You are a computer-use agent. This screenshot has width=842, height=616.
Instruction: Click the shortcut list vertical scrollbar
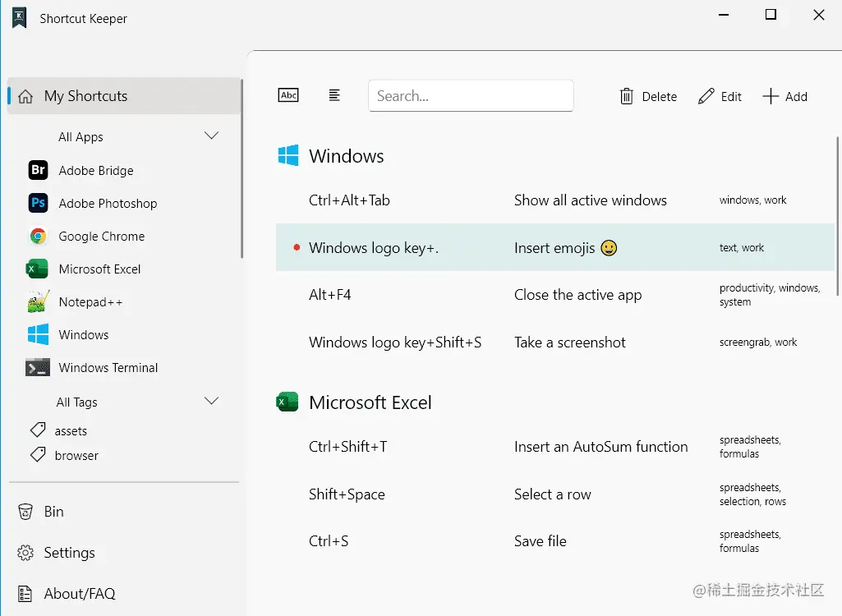pyautogui.click(x=837, y=216)
